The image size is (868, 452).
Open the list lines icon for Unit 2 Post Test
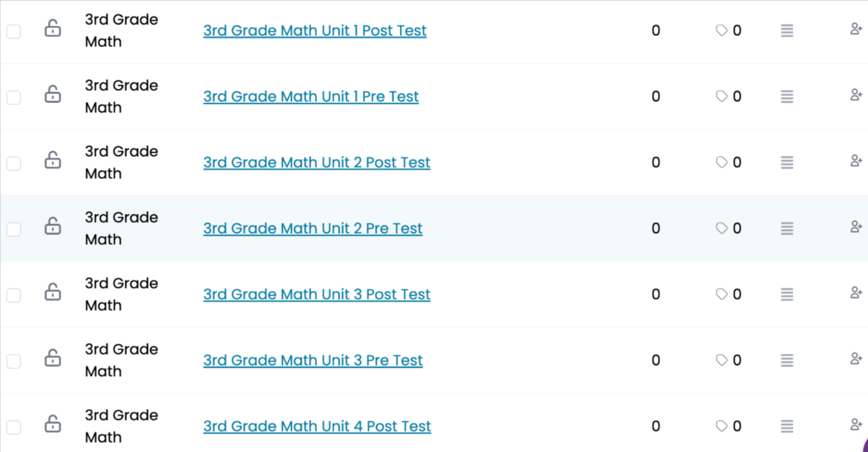click(x=787, y=162)
